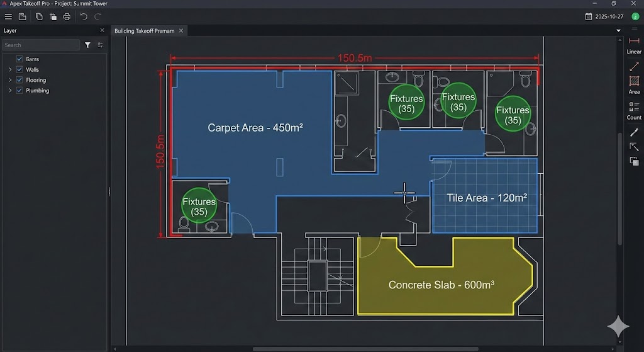Screen dimensions: 644x352
Task: Select the Area takeoff tool
Action: 634,84
